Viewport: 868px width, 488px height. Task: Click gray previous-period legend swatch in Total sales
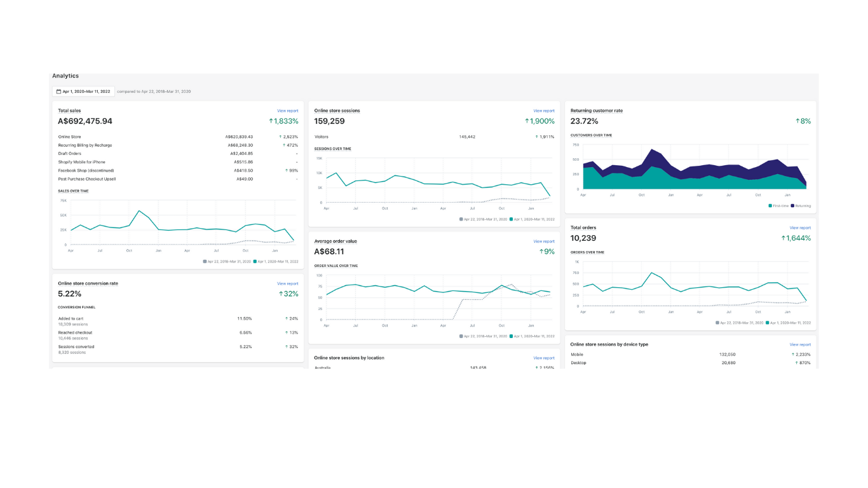click(x=205, y=261)
